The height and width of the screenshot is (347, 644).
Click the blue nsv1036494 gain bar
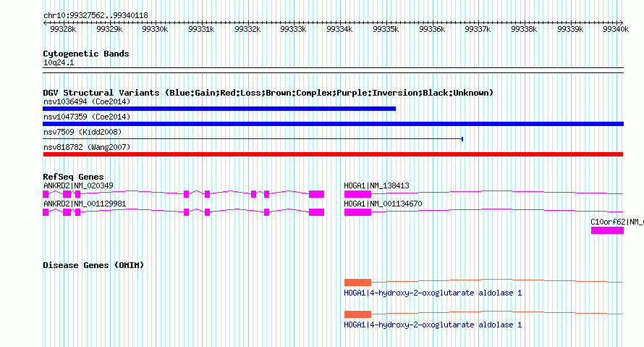coord(219,109)
